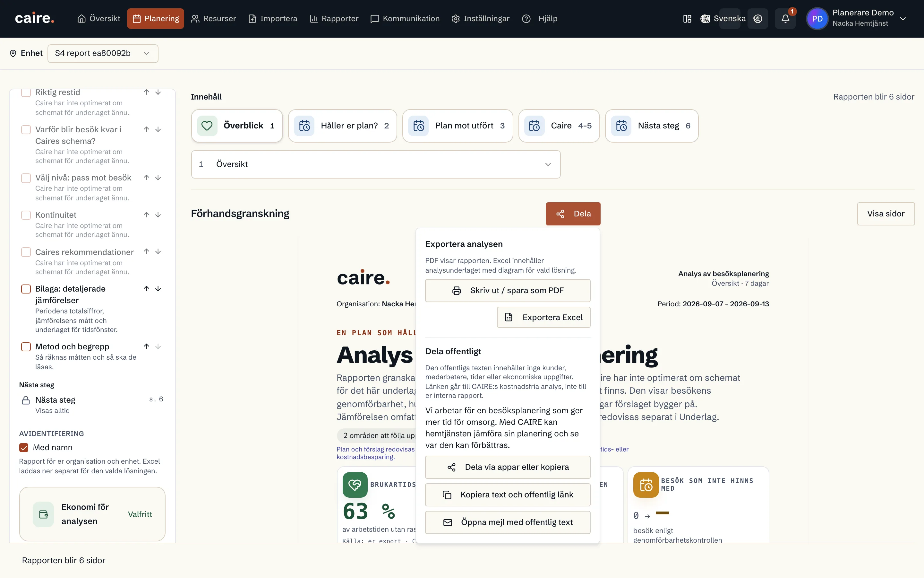924x578 pixels.
Task: Click the green heart icon on Brukartid card
Action: coord(355,485)
